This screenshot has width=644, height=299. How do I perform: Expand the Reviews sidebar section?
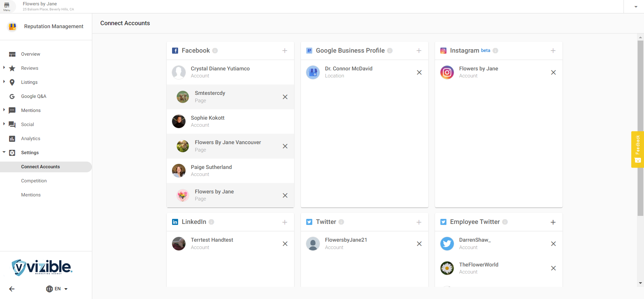[x=4, y=68]
